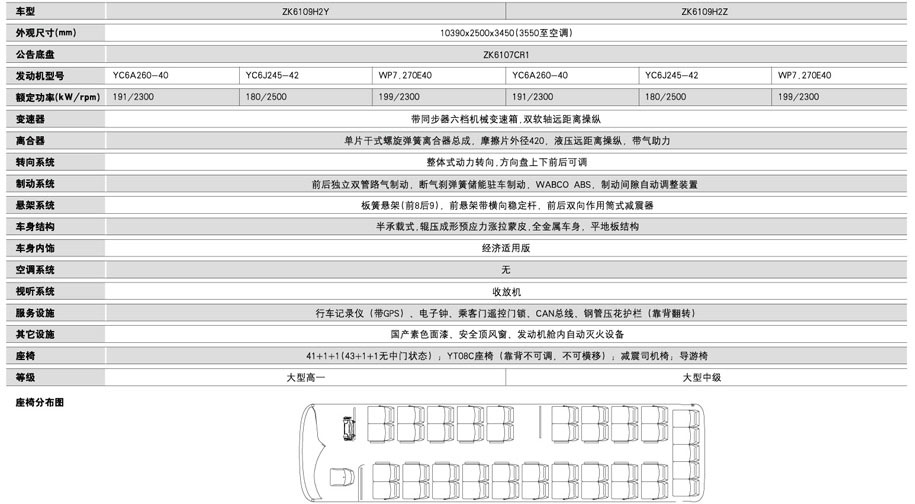This screenshot has height=504, width=915.
Task: Click the 发动机型号 row label
Action: point(41,76)
